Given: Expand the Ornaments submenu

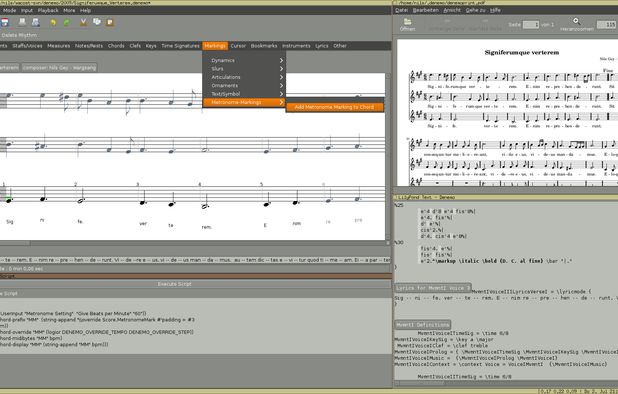Looking at the screenshot, I should [x=244, y=85].
